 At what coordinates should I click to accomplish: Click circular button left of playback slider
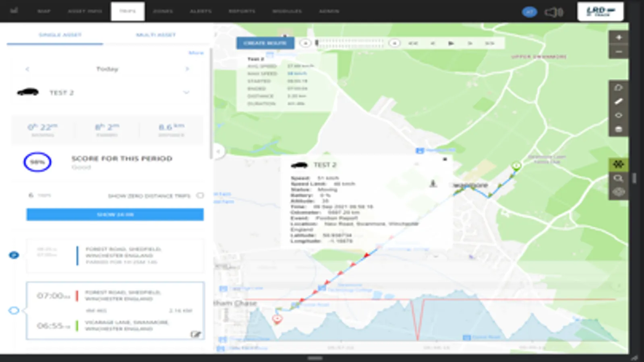tap(306, 43)
